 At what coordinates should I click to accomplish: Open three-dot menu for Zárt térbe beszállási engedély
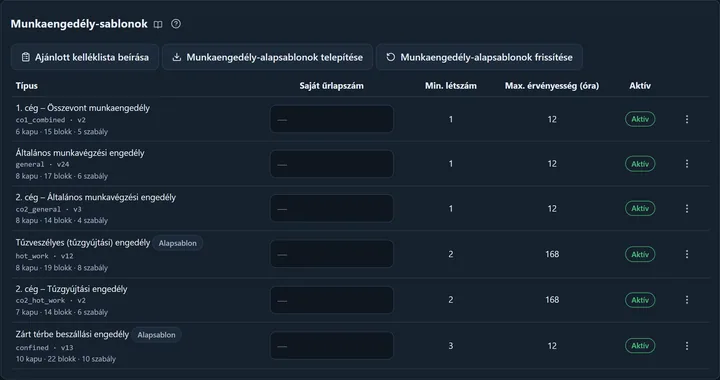click(x=687, y=346)
